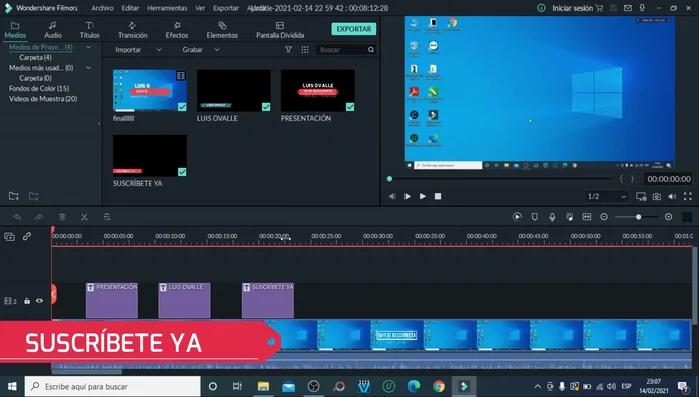Toggle checkmark on PRESENTACIÓN thumbnail
The width and height of the screenshot is (699, 397).
tap(350, 107)
